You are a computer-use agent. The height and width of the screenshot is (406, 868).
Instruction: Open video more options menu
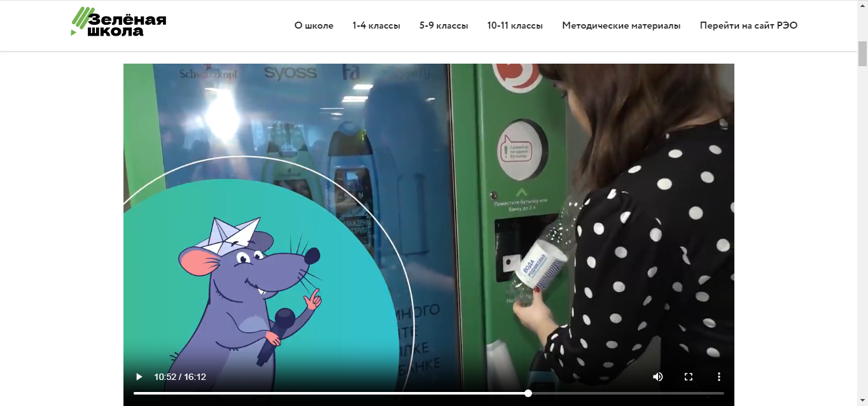click(x=718, y=377)
